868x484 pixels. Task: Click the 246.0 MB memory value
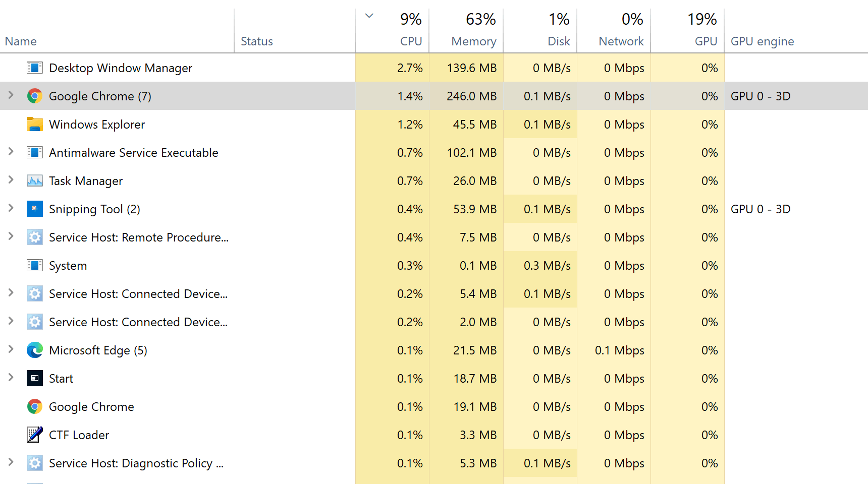coord(472,96)
